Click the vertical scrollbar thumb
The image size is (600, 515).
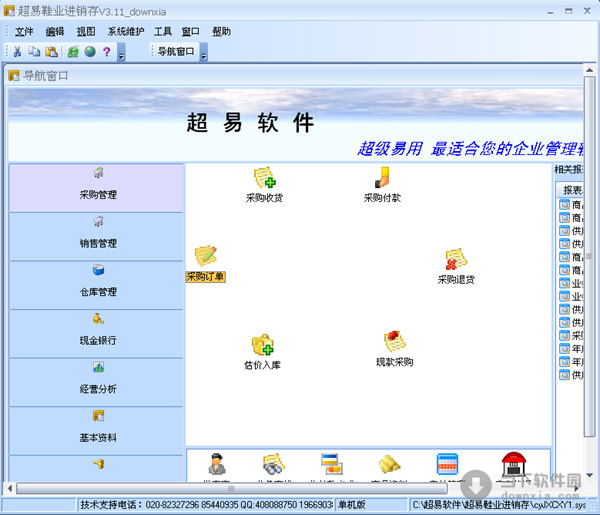click(589, 256)
